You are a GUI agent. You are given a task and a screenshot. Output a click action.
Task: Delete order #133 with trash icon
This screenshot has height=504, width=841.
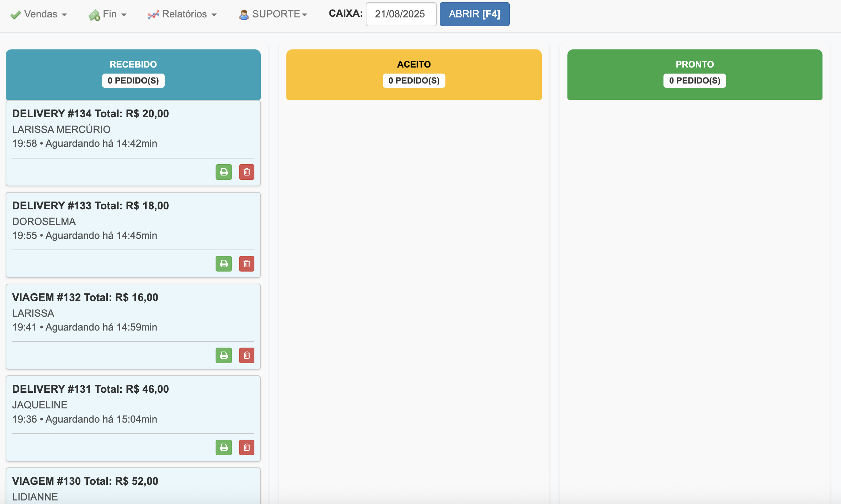(x=247, y=264)
